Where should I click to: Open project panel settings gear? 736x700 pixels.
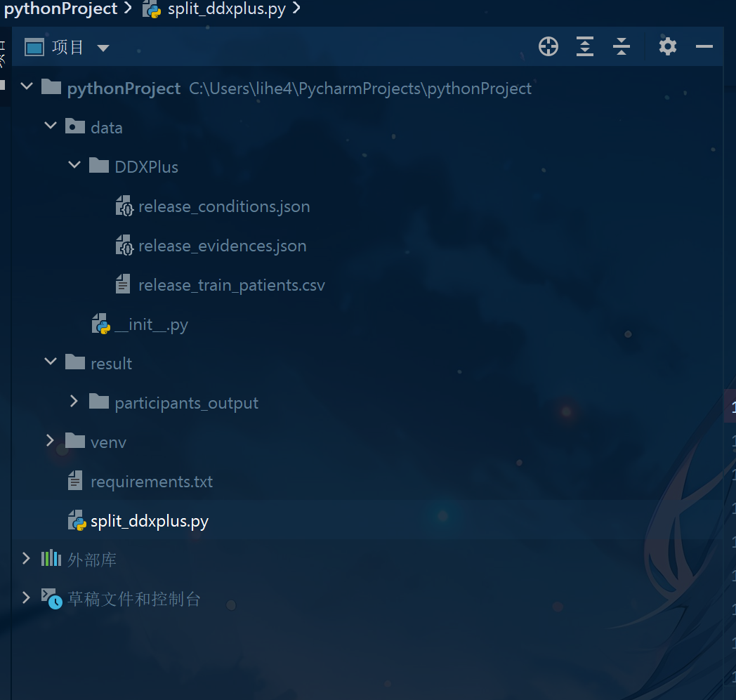[x=667, y=47]
